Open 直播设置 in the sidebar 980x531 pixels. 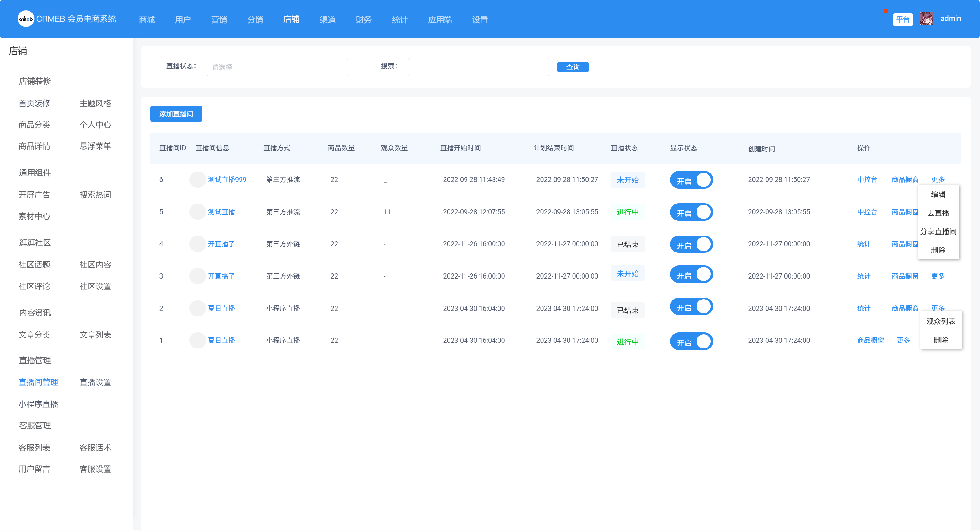coord(95,382)
